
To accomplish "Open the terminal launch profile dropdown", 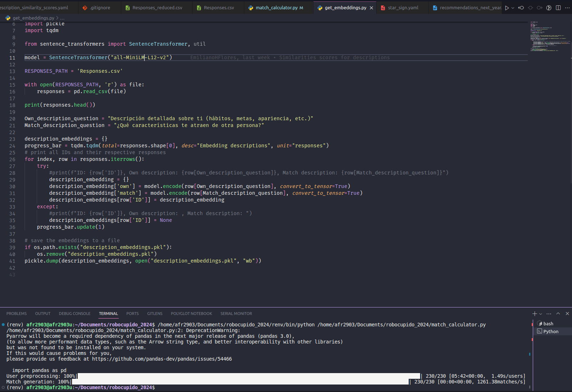I will (x=541, y=314).
